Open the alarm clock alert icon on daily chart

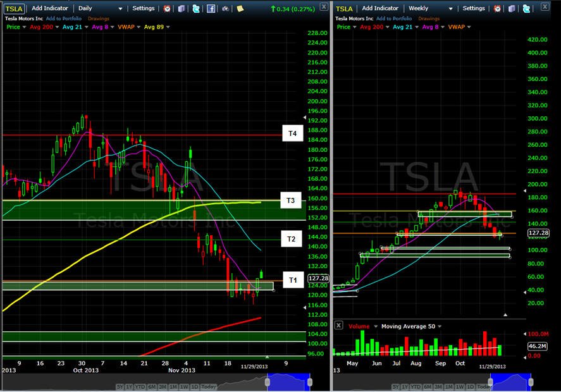167,9
